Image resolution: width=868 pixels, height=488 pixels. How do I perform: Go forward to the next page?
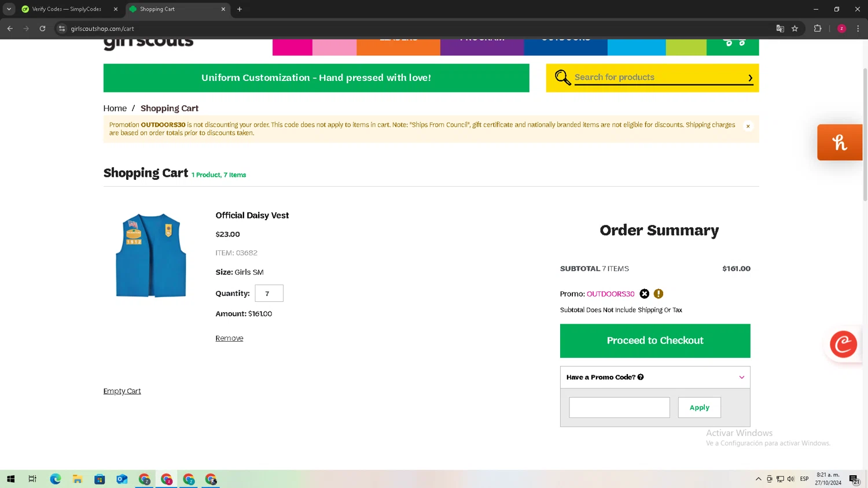pos(26,28)
